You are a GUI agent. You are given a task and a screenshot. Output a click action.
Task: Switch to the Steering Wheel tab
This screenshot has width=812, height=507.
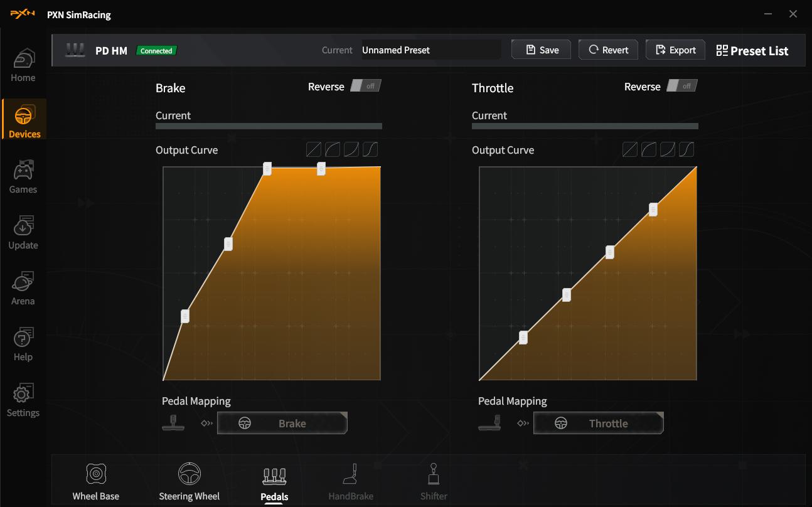(189, 482)
